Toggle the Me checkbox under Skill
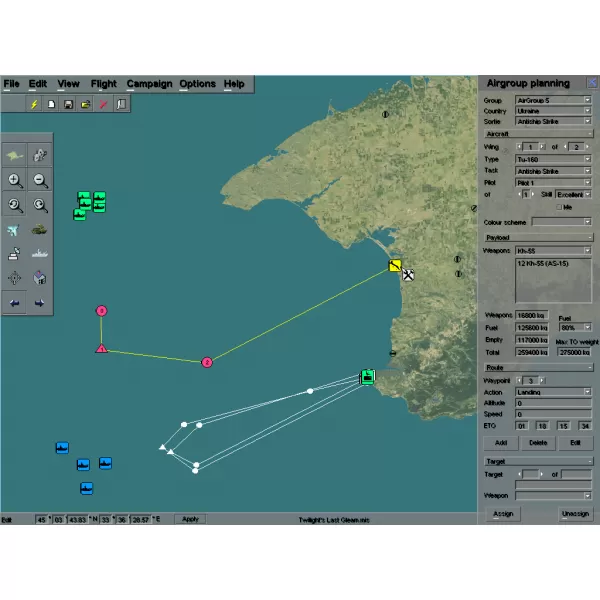Screen dimensions: 600x600 [x=556, y=207]
